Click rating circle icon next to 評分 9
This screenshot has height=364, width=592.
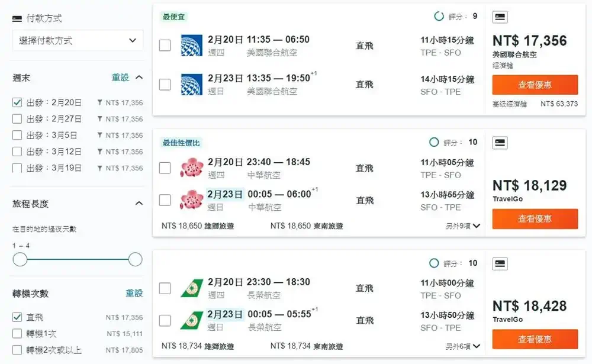pos(439,16)
